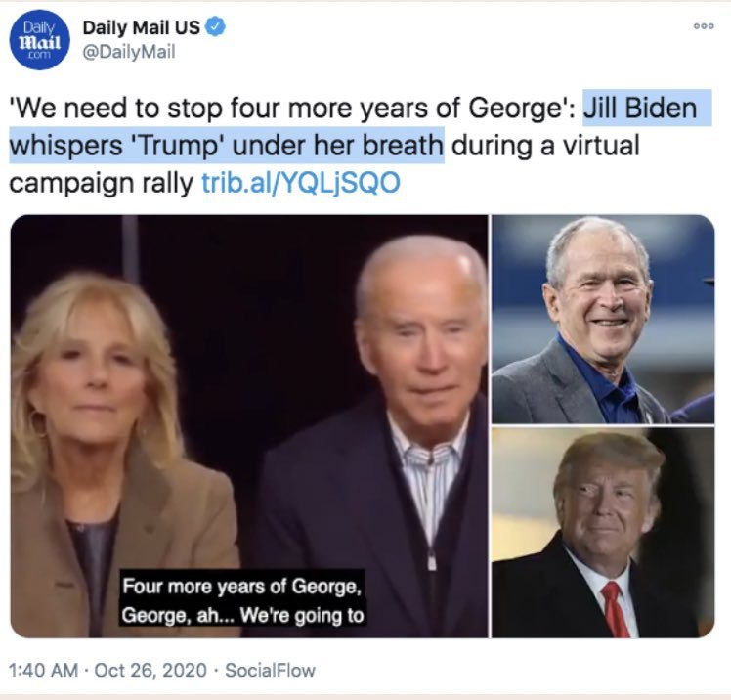Open the tweet's three-dot more menu

coord(704,26)
